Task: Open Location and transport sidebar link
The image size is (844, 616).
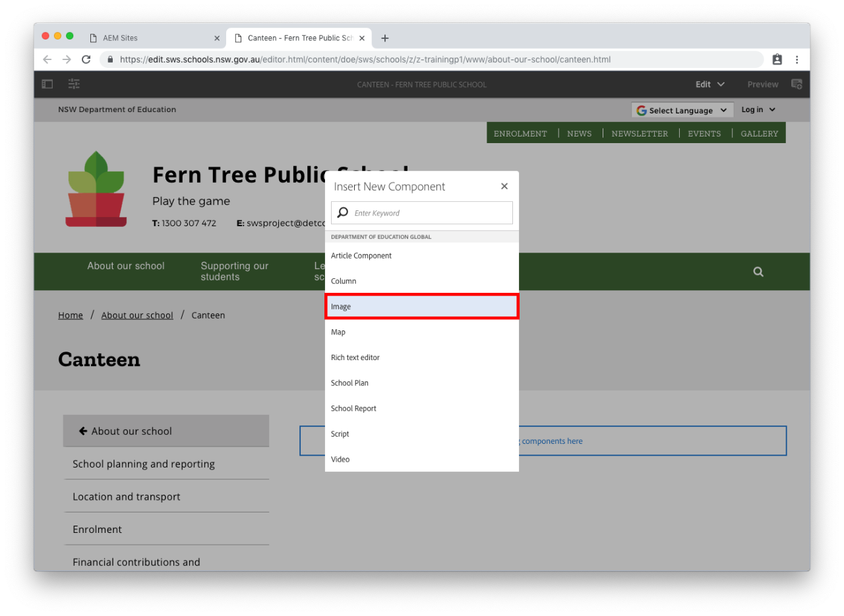Action: [x=127, y=497]
